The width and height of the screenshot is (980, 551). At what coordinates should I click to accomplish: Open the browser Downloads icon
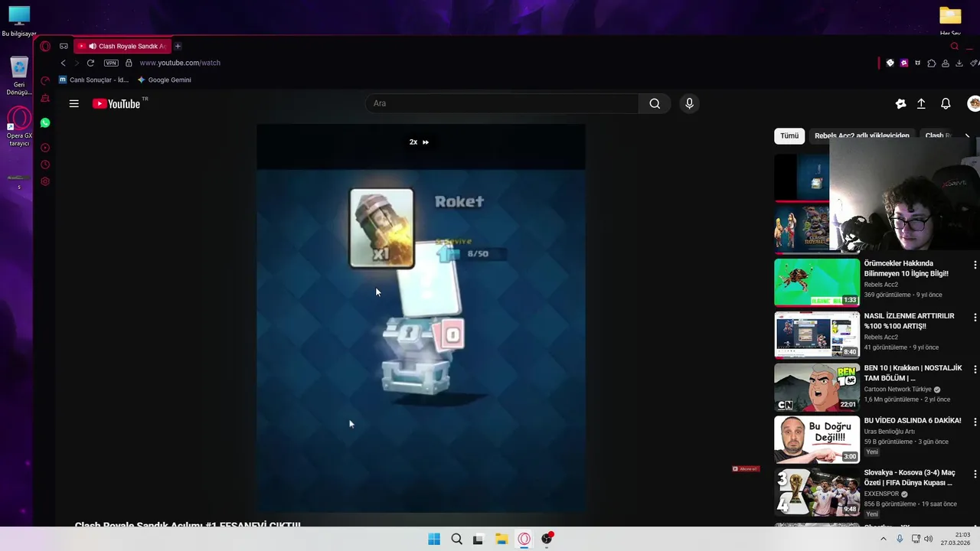click(959, 63)
